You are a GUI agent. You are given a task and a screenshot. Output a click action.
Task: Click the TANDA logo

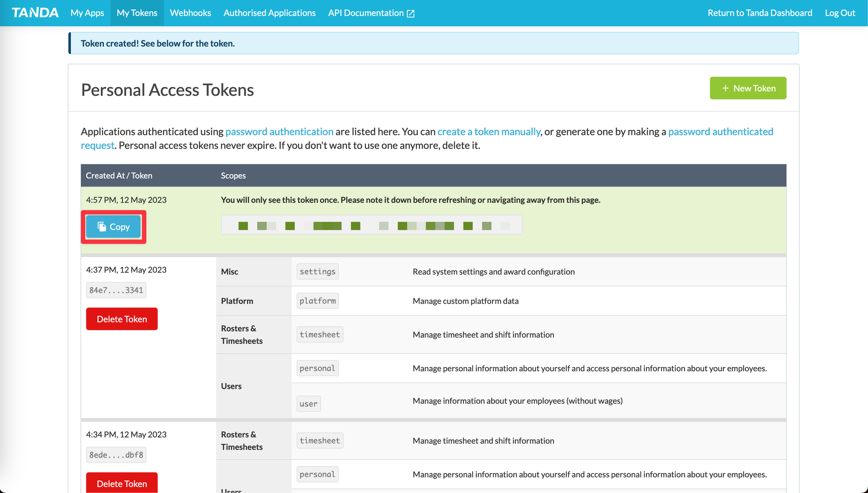pos(35,13)
